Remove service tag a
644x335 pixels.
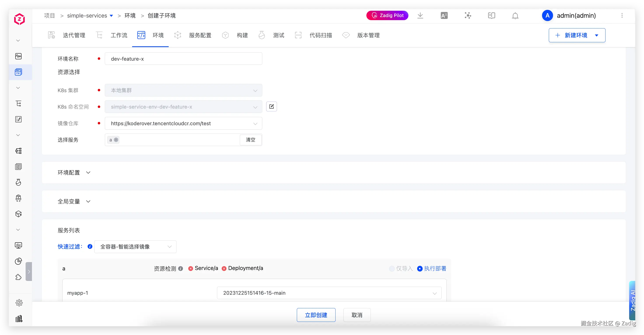click(116, 140)
